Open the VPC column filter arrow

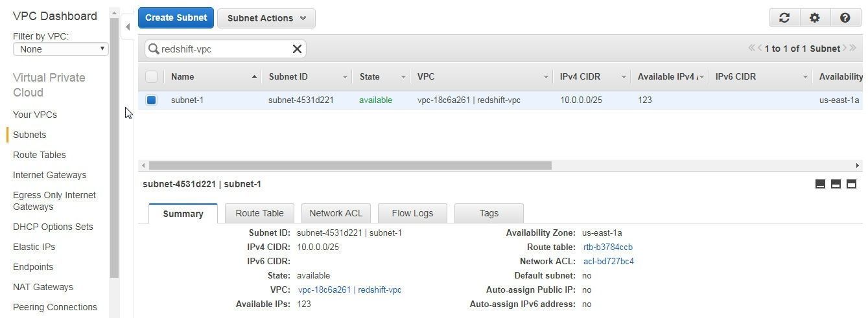click(x=546, y=77)
